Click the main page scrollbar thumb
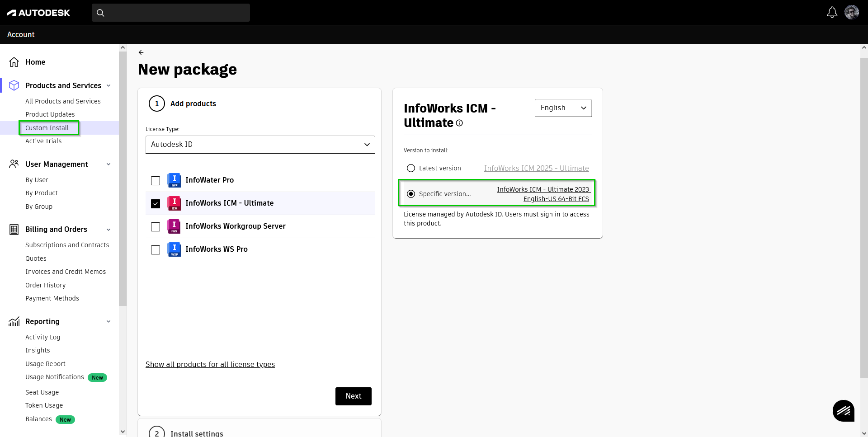Screen dimensions: 868x437 click(864, 217)
